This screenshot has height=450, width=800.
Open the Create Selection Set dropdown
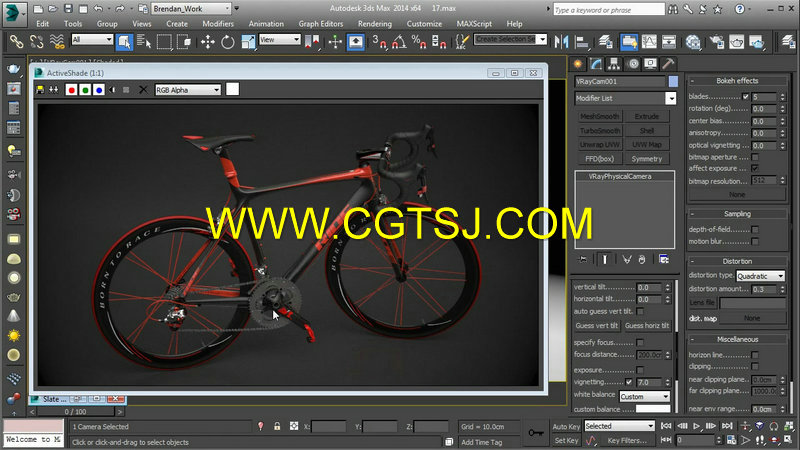pyautogui.click(x=510, y=39)
